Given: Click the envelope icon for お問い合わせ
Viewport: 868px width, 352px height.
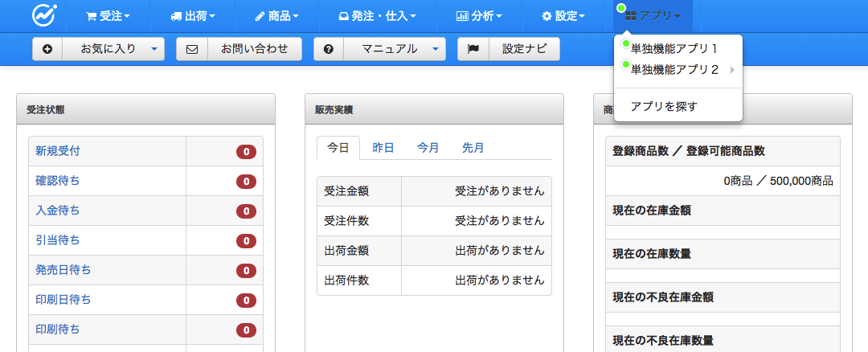Looking at the screenshot, I should pos(192,49).
